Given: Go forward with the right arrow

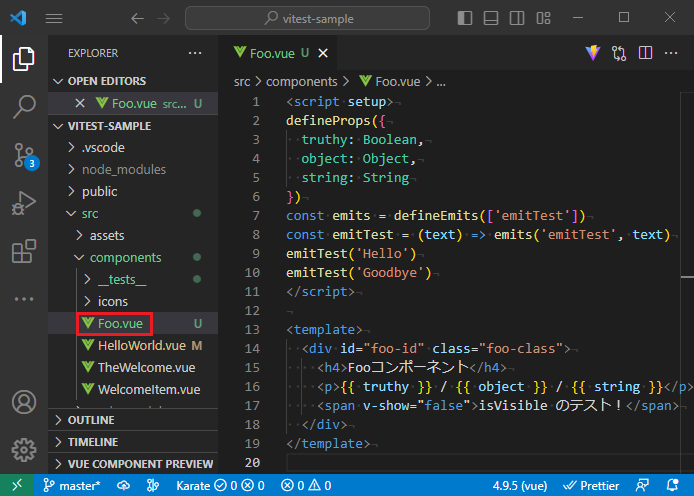Looking at the screenshot, I should [x=163, y=18].
